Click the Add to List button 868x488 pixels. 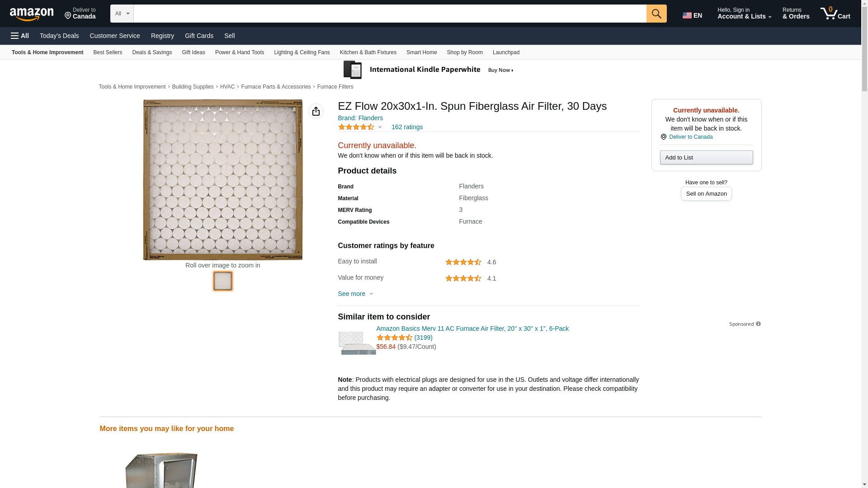coord(706,157)
